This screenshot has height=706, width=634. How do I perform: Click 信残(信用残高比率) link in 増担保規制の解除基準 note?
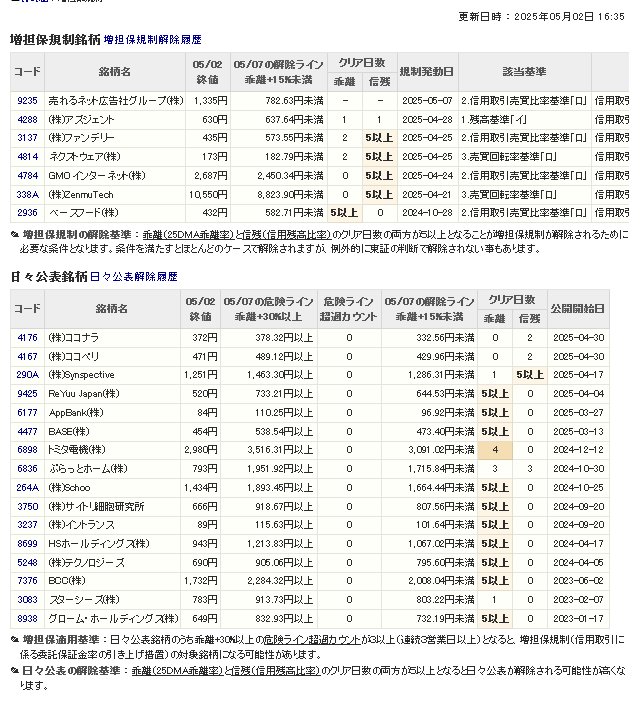[286, 235]
